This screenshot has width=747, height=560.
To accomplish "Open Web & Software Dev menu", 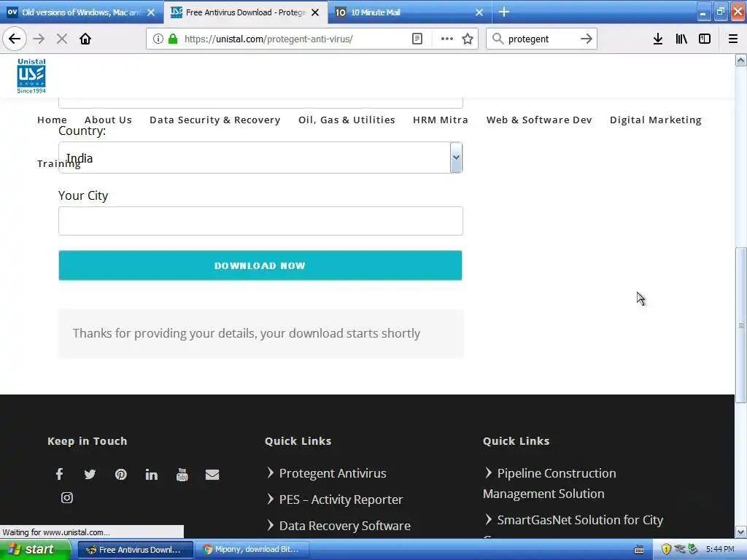I will tap(539, 120).
